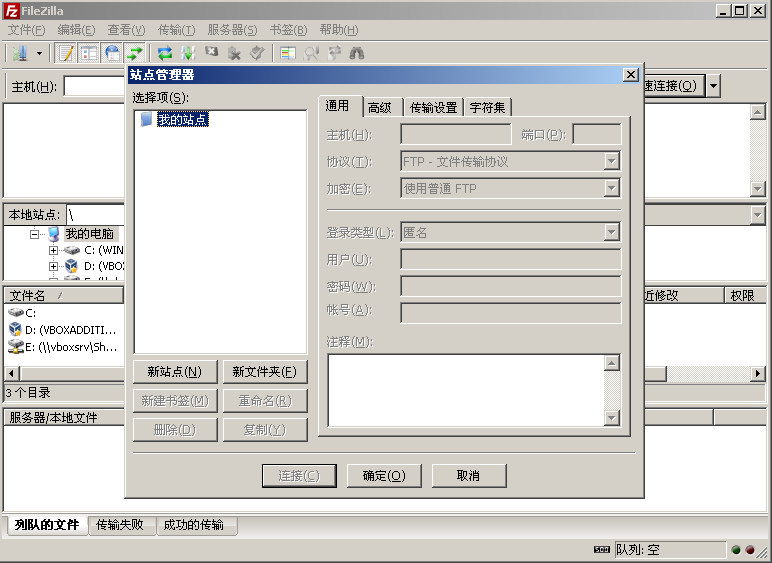
Task: Click the queue size icon beside 队列
Action: pyautogui.click(x=602, y=550)
